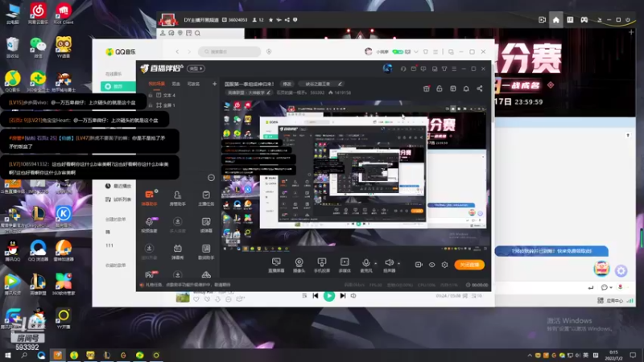Screen dimensions: 644x362
Task: Click the QQ音乐 search box
Action: 229,51
